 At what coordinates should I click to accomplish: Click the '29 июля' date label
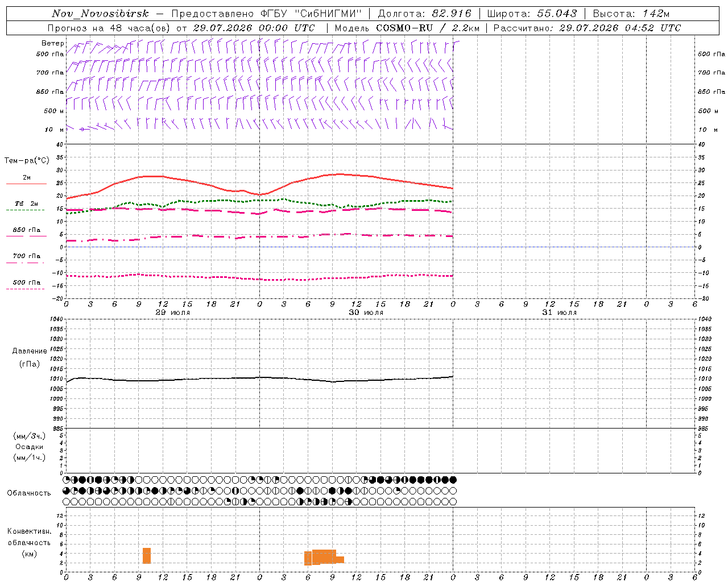tap(173, 313)
